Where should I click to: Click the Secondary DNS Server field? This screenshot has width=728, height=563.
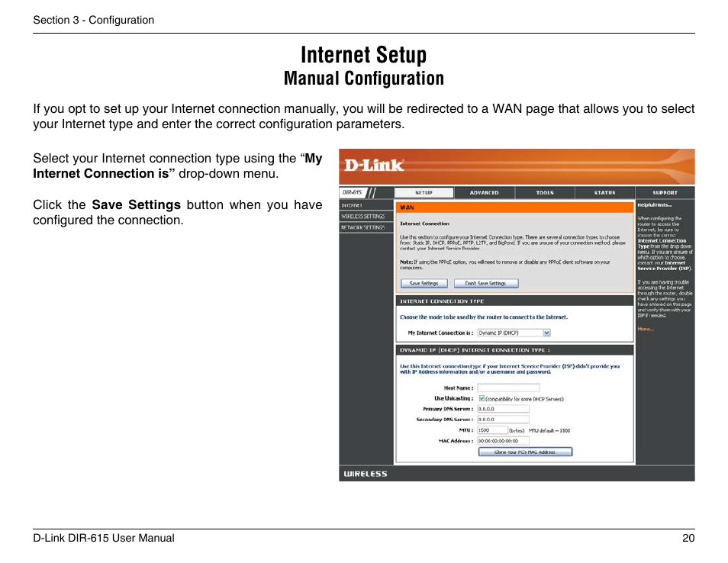503,420
